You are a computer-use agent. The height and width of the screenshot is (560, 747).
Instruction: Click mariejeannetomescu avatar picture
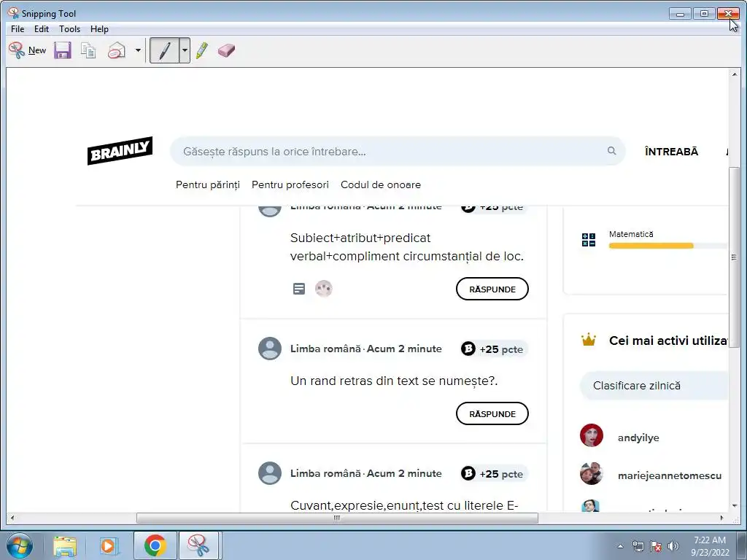591,473
